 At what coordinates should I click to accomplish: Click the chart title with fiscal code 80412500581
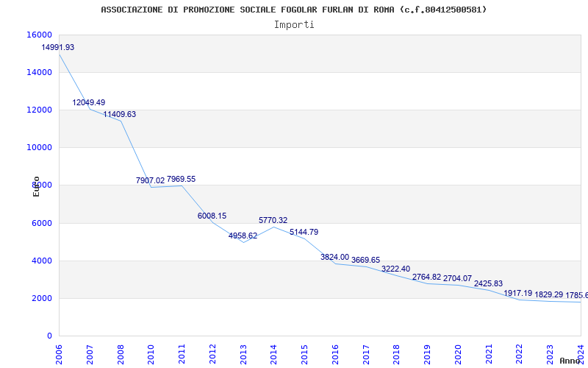[293, 10]
